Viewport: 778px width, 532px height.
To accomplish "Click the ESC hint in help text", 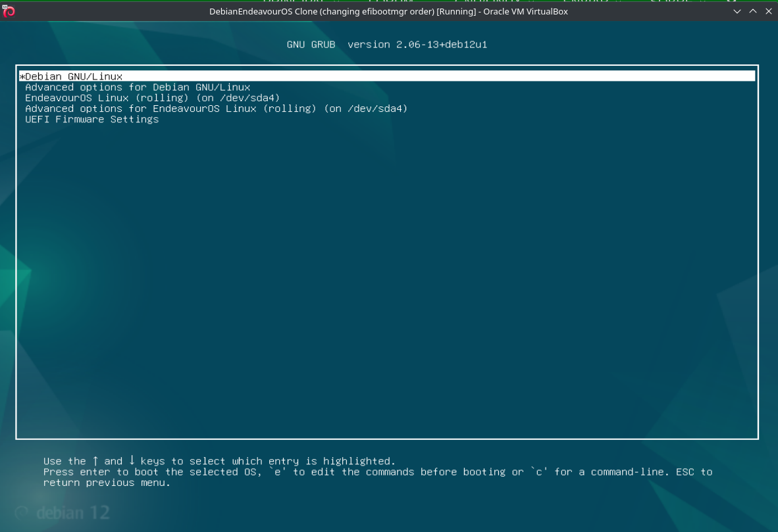I will (685, 472).
